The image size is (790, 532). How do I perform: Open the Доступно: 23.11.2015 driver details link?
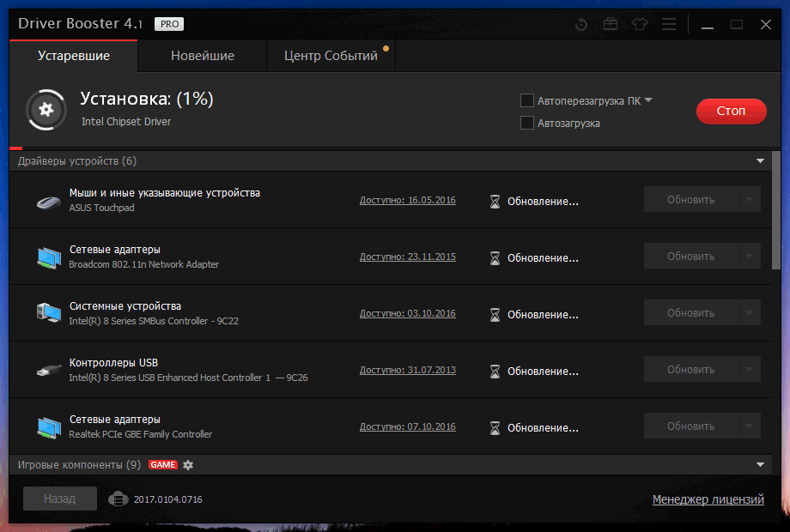tap(408, 257)
